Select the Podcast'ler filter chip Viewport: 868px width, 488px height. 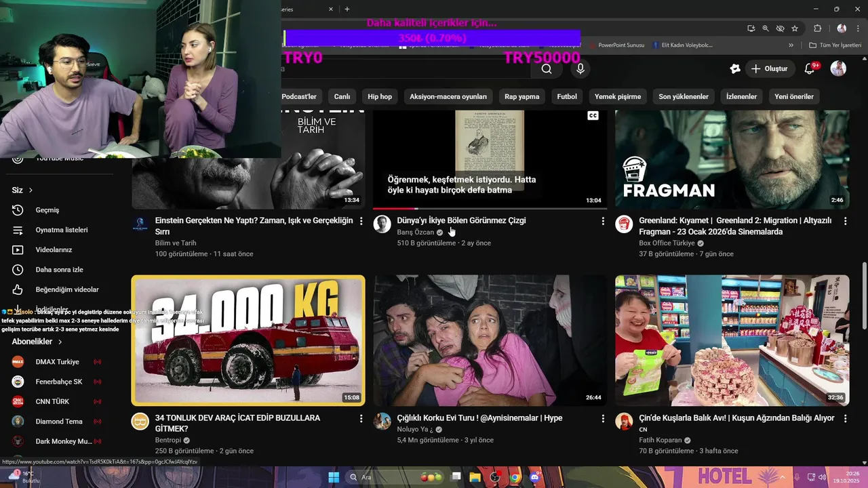click(x=299, y=97)
